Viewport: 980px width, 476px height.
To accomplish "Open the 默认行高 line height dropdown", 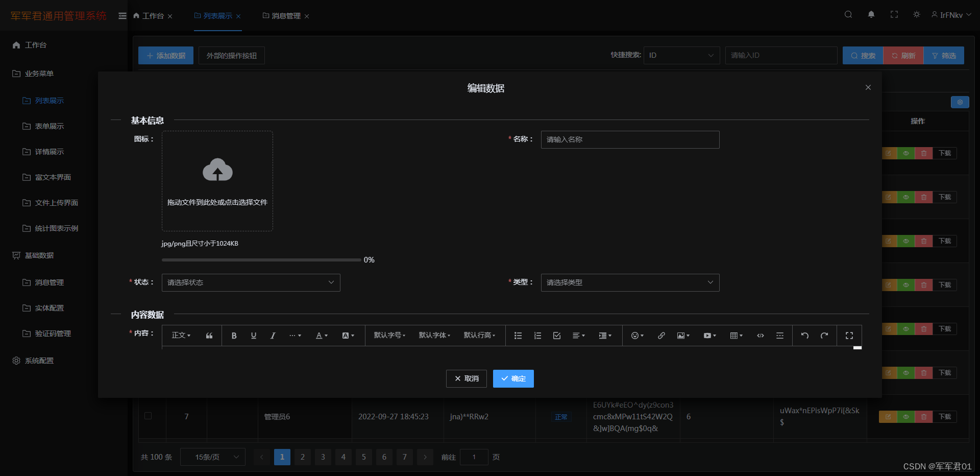I will [x=479, y=336].
